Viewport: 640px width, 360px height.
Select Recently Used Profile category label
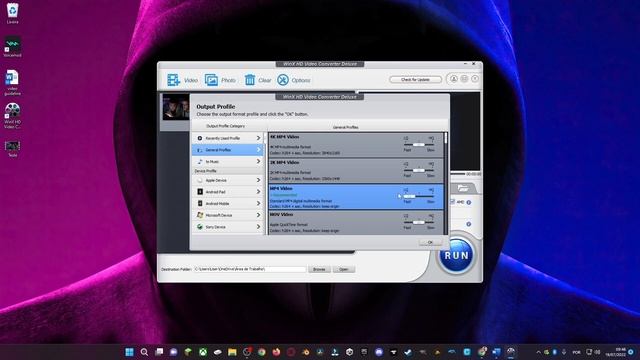point(222,138)
